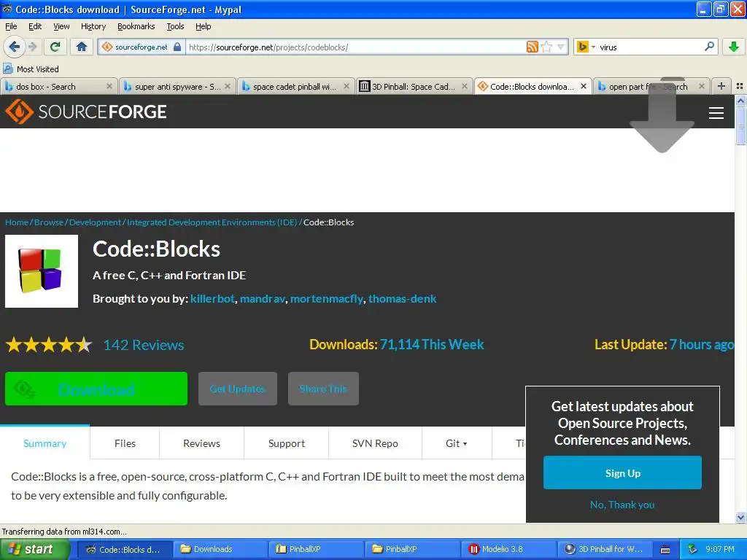Select the SVN Repo tab
The height and width of the screenshot is (560, 747).
tap(375, 443)
